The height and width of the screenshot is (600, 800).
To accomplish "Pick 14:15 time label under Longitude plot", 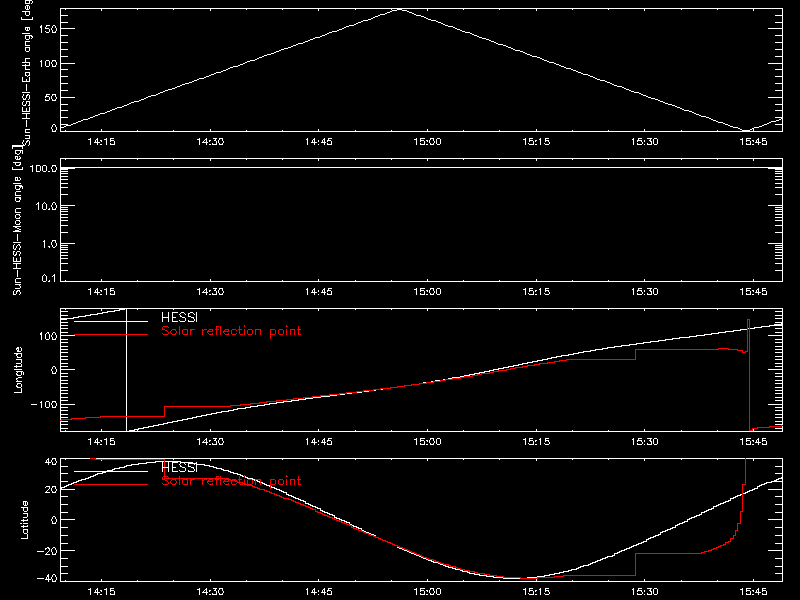I will (102, 442).
